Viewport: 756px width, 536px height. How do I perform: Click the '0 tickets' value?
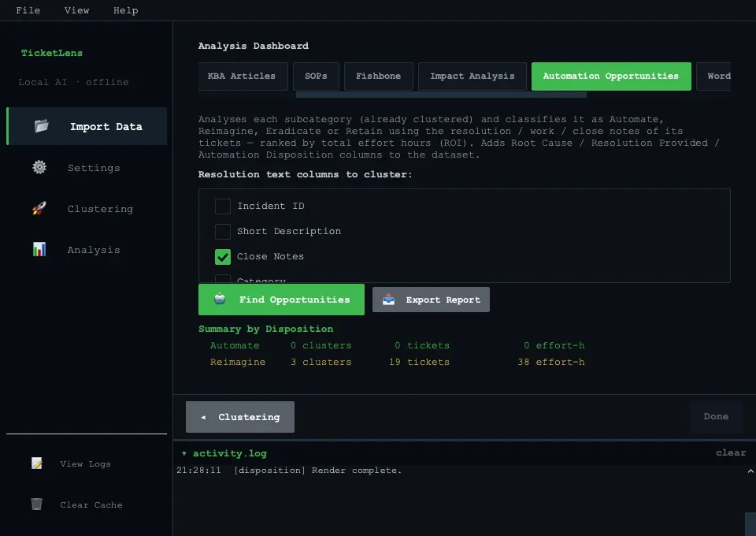click(422, 345)
